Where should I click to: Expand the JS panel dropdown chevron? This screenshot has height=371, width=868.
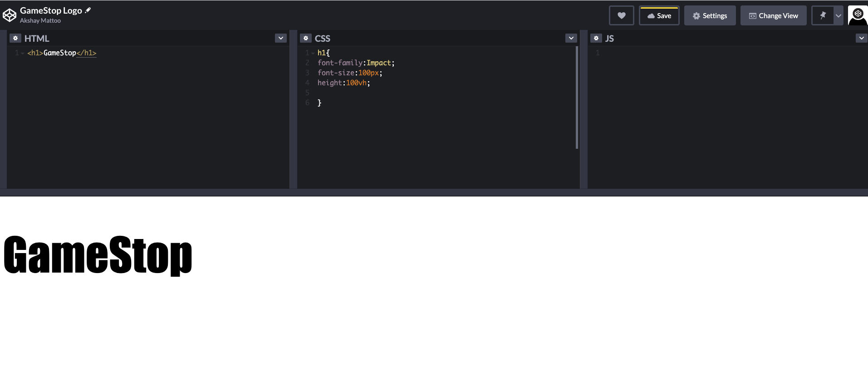coord(862,38)
